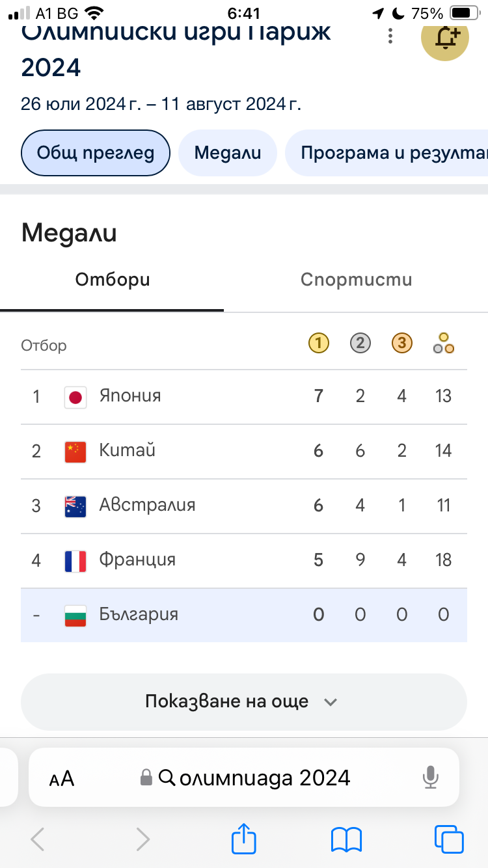Tap the address bar search field
The image size is (488, 868).
tap(254, 778)
